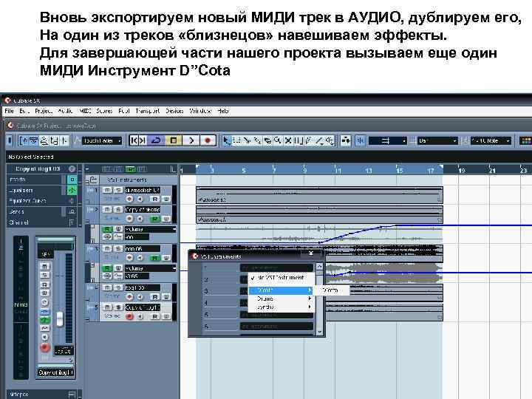
Task: Open the Equalizers section state icon
Action: (72, 190)
